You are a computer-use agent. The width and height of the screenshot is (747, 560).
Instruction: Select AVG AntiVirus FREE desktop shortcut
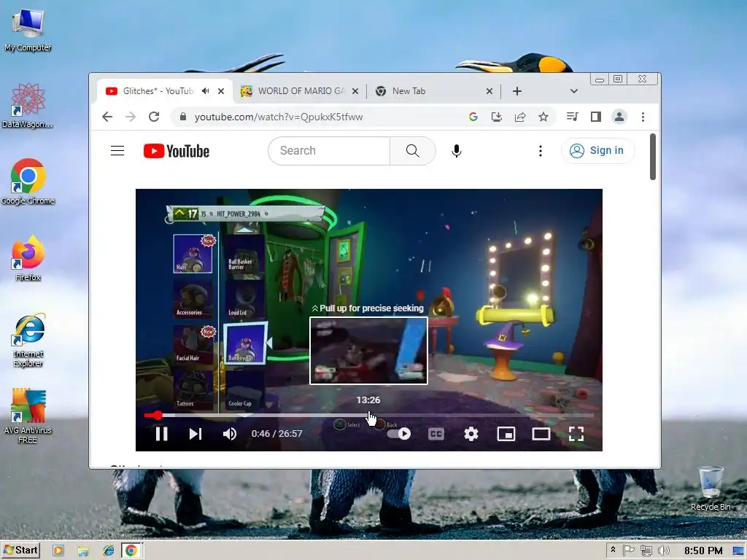click(28, 416)
